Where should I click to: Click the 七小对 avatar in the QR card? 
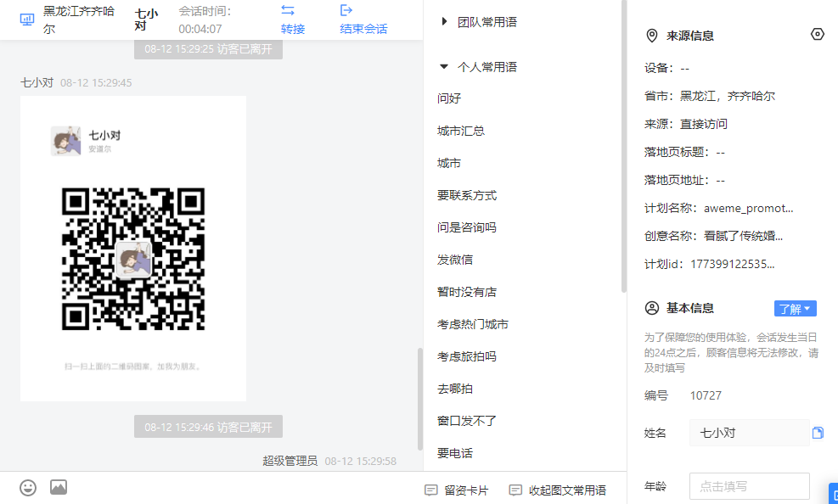point(65,141)
